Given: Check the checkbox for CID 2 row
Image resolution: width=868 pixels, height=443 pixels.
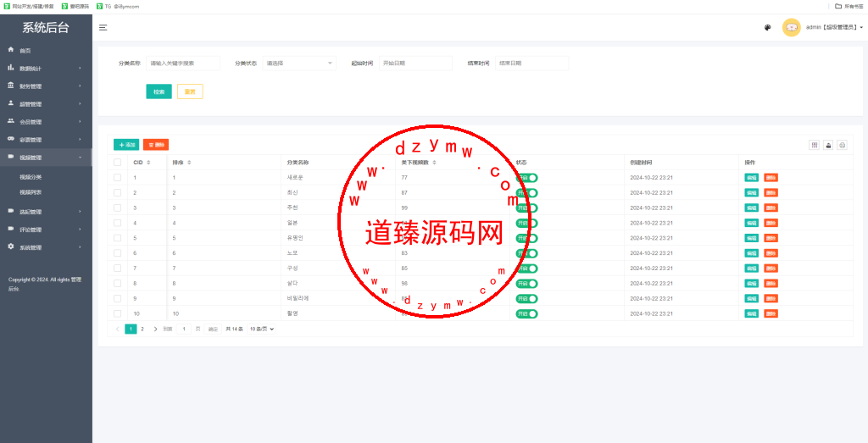Looking at the screenshot, I should (117, 192).
